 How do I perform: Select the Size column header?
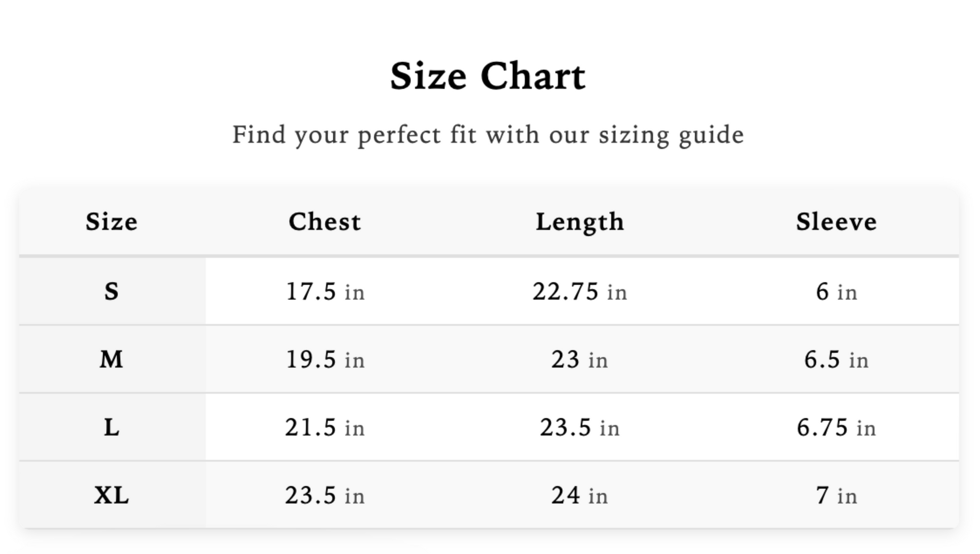(x=111, y=222)
